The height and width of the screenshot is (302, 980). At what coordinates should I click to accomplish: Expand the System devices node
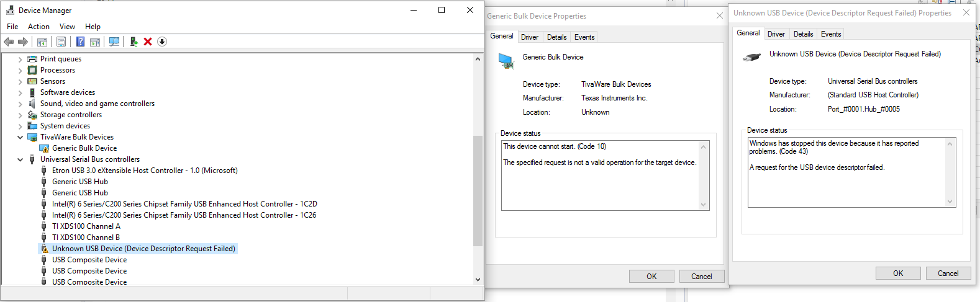pyautogui.click(x=20, y=127)
